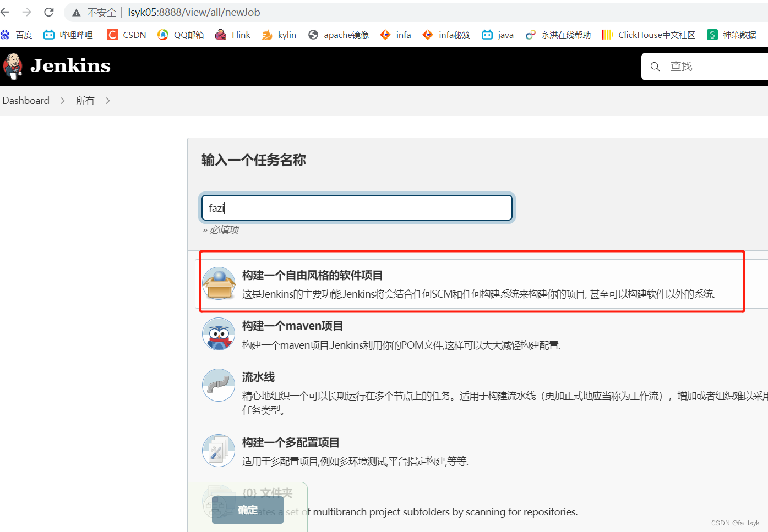
Task: Click the not-secure warning icon in address bar
Action: 77,13
